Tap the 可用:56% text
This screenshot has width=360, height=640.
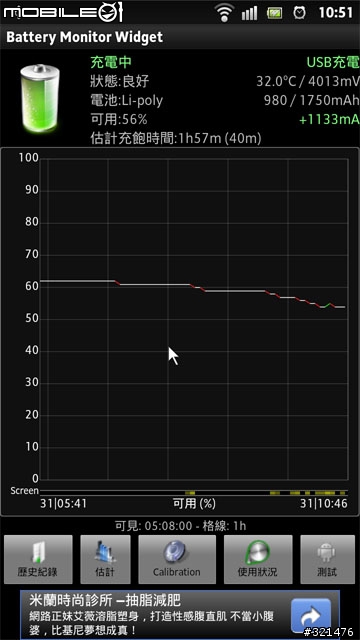(118, 120)
